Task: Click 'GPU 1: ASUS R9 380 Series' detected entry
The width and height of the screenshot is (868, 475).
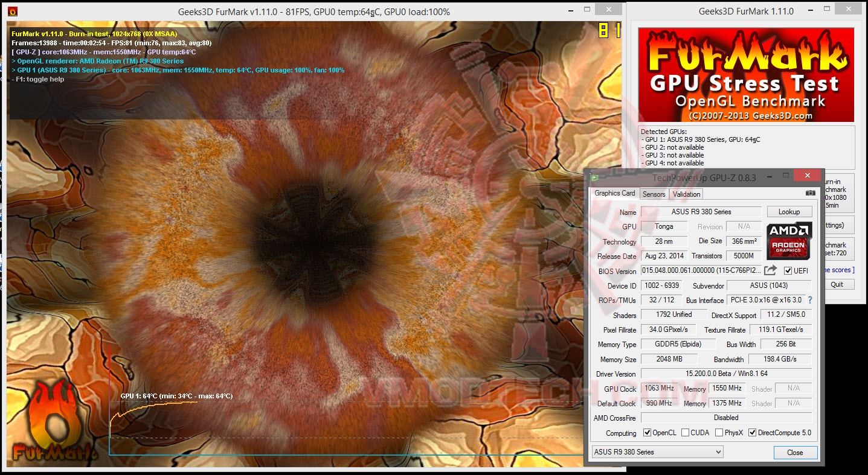Action: 700,139
